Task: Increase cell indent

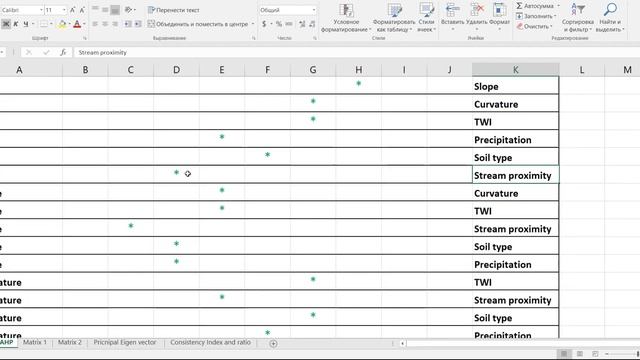Action: [138, 24]
